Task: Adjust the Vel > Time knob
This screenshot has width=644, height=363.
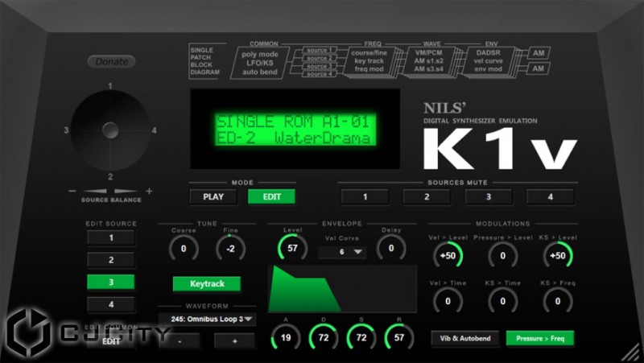Action: (448, 301)
